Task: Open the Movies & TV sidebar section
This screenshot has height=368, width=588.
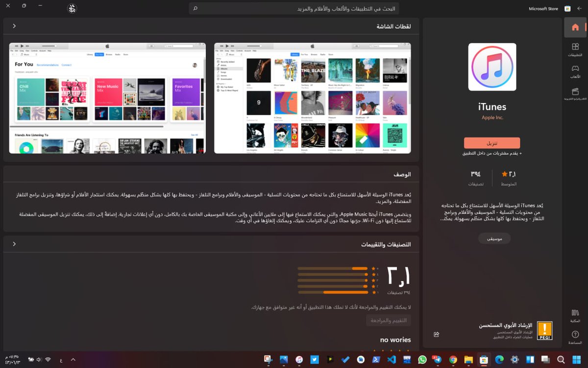Action: point(575,94)
